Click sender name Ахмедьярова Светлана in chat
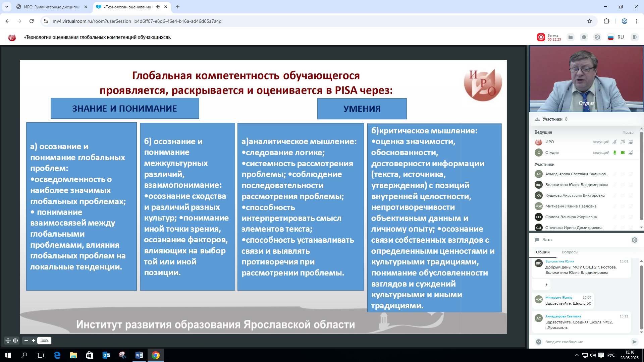 click(x=563, y=316)
